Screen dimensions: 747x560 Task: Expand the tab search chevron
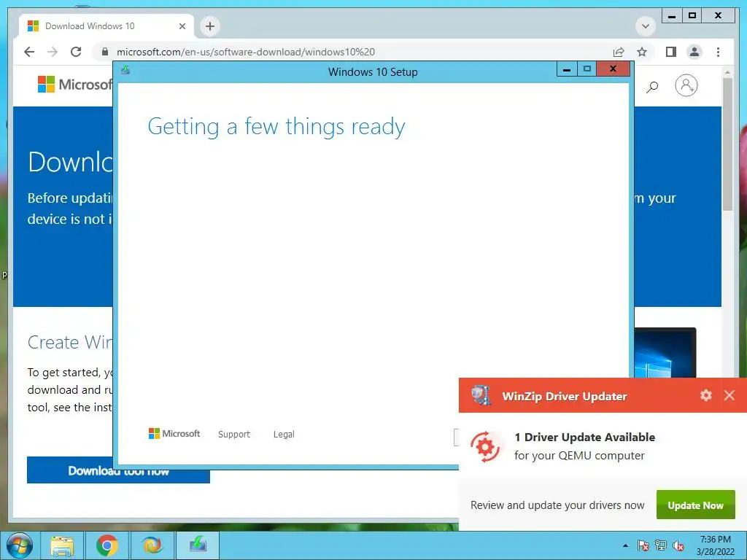pyautogui.click(x=646, y=26)
